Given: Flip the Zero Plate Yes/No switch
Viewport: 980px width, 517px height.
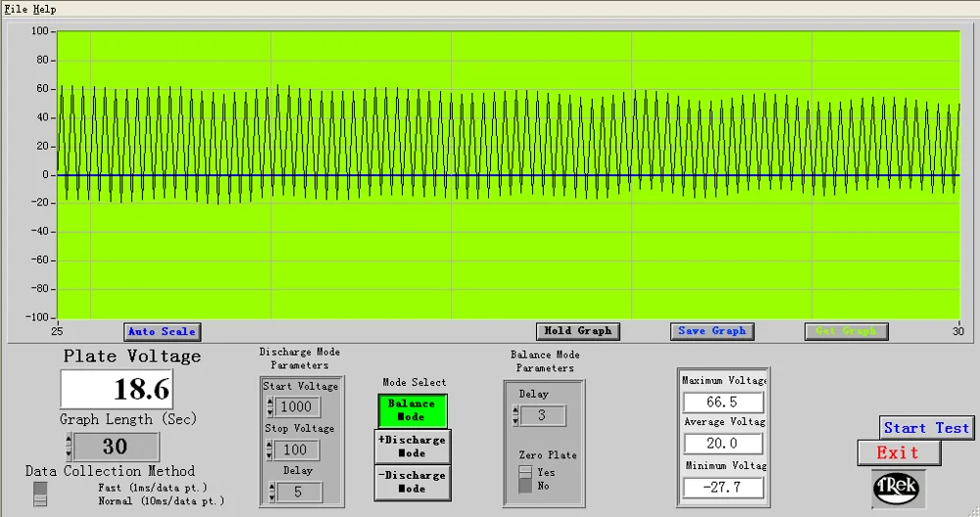Looking at the screenshot, I should click(x=526, y=479).
